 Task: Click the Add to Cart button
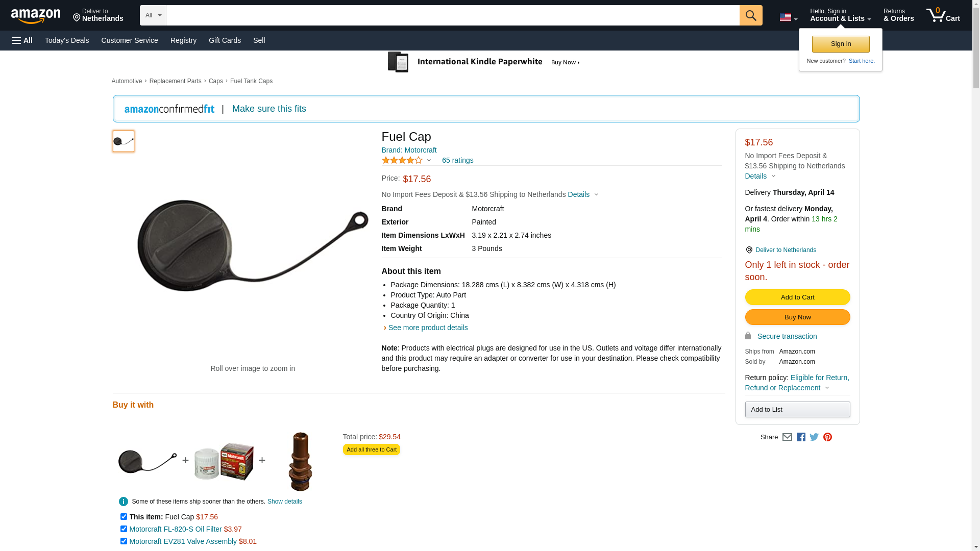pyautogui.click(x=797, y=297)
